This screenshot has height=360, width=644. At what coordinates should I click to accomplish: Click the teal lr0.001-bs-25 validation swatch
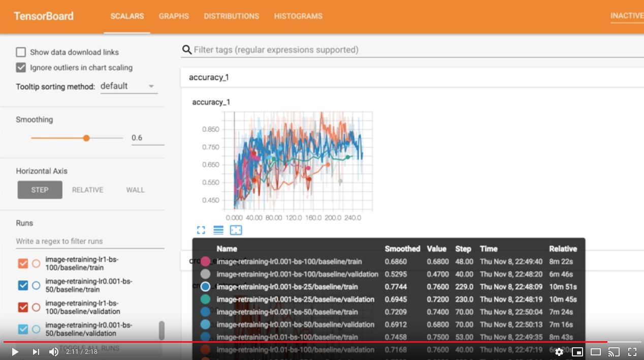[x=205, y=299]
